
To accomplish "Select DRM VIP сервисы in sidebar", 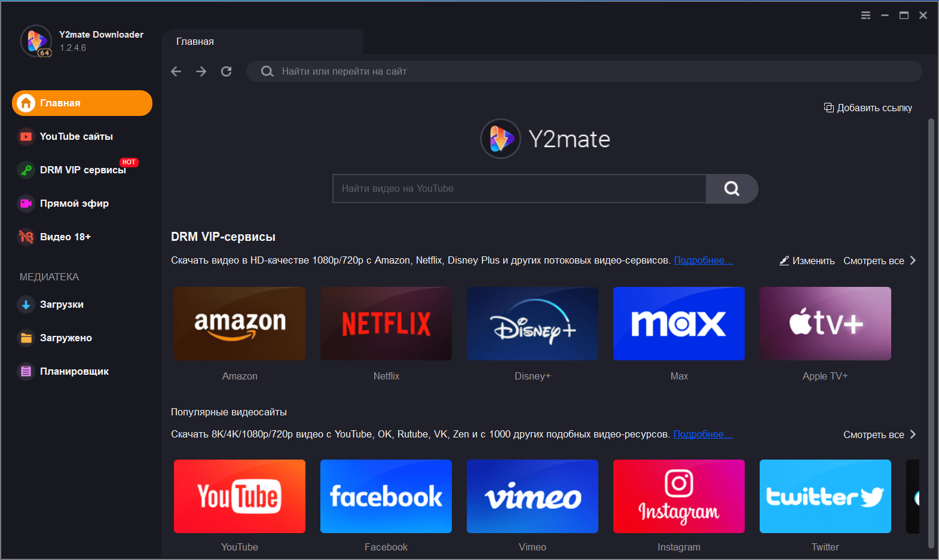I will (82, 170).
